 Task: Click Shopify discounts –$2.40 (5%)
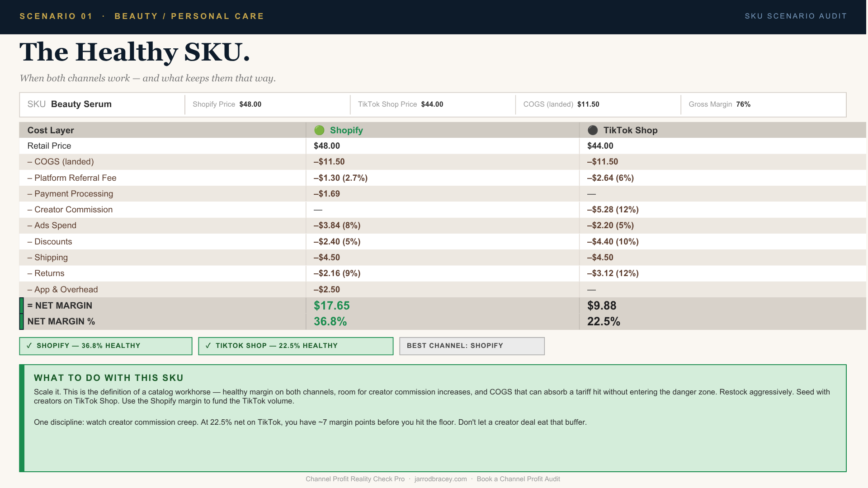337,242
